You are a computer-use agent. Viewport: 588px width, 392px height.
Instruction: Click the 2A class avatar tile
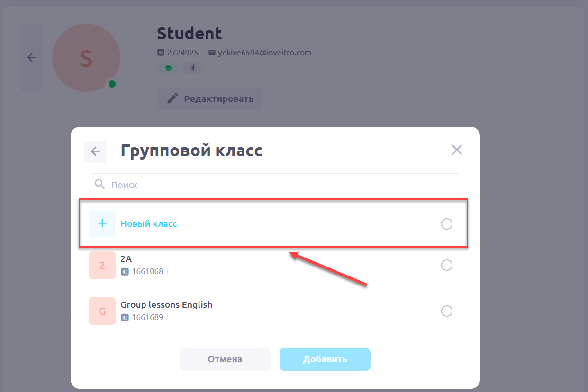tap(102, 265)
